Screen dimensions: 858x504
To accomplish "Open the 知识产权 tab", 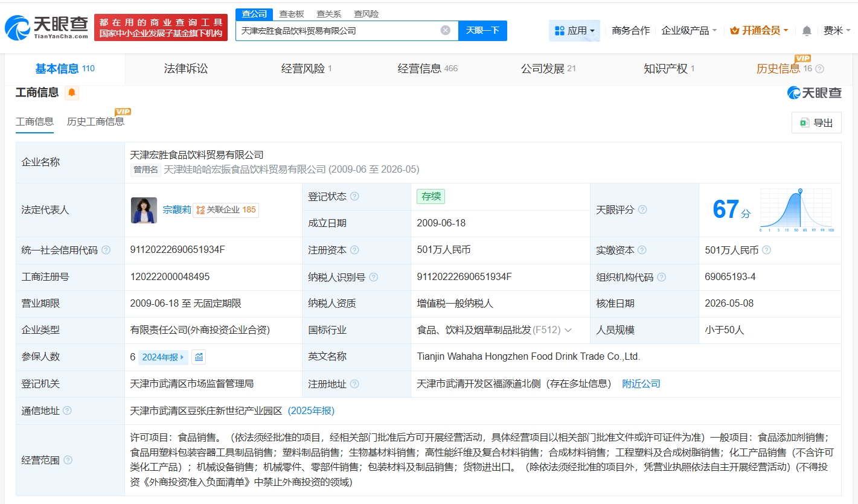I will (x=669, y=69).
